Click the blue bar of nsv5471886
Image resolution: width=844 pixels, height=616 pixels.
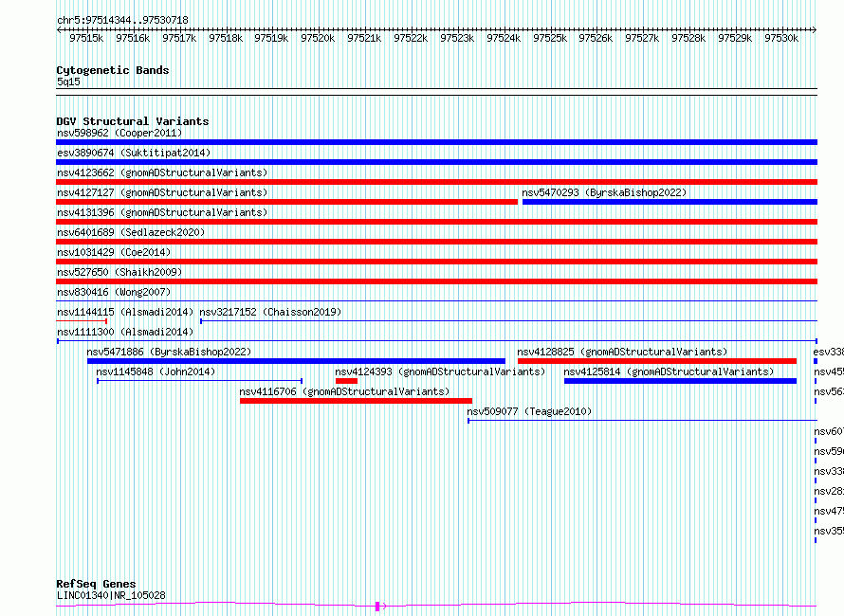[x=296, y=361]
